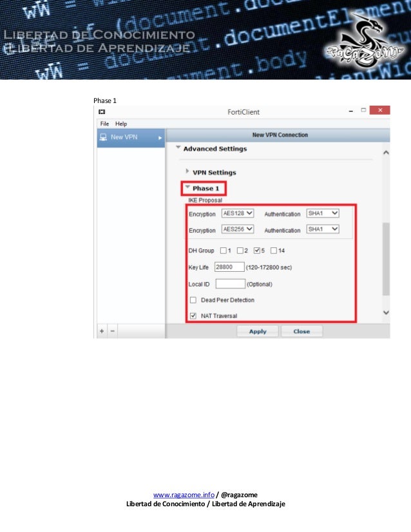The image size is (411, 532).
Task: Minimize the FortiClient window
Action: pyautogui.click(x=351, y=111)
